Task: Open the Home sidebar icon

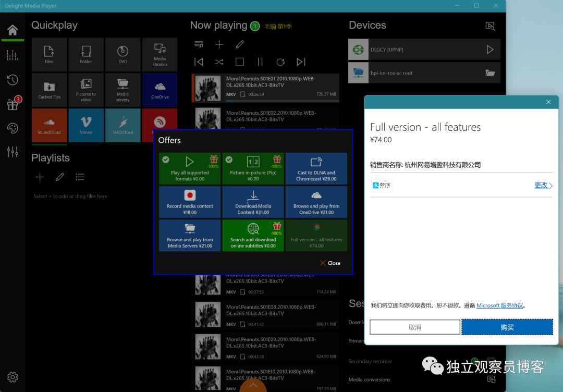Action: (13, 30)
